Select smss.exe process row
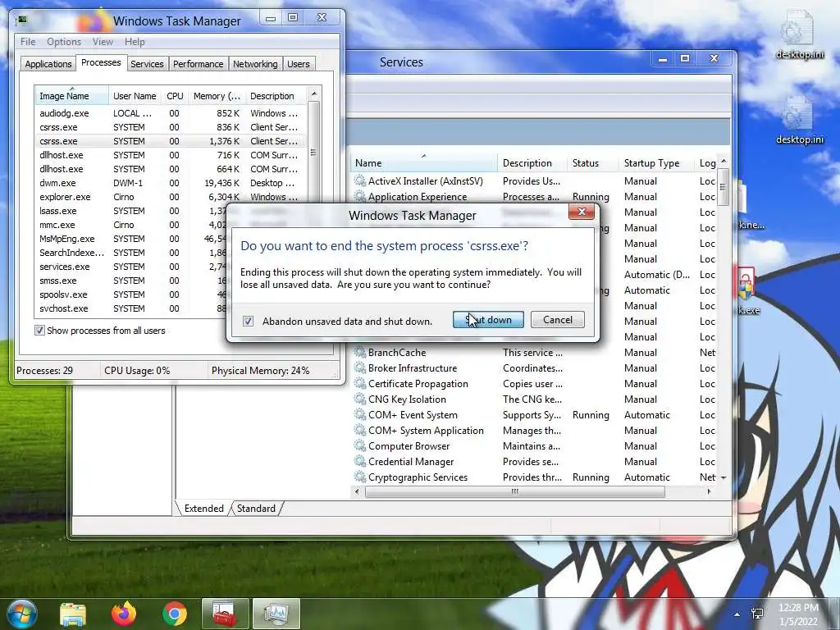840x630 pixels. (130, 281)
